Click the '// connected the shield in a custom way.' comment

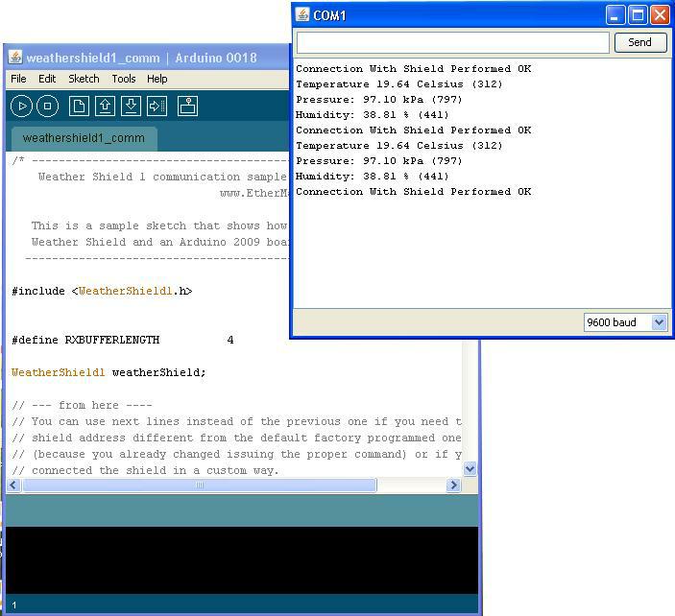pos(146,470)
